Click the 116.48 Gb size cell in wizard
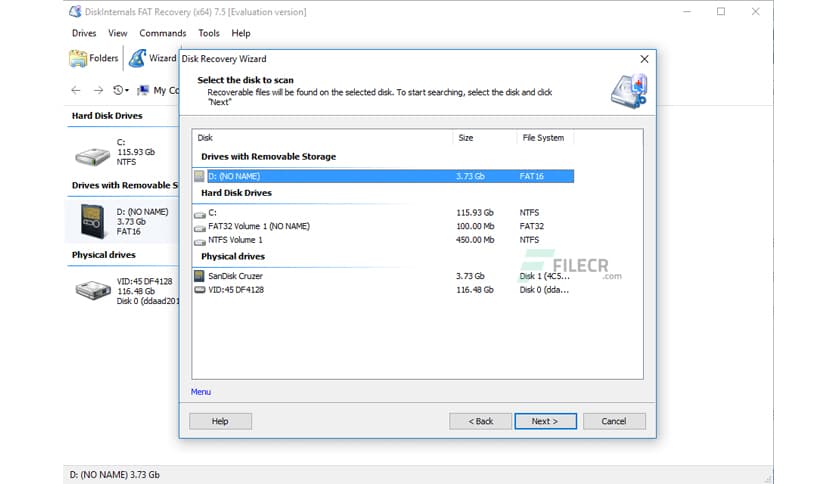 (x=475, y=289)
